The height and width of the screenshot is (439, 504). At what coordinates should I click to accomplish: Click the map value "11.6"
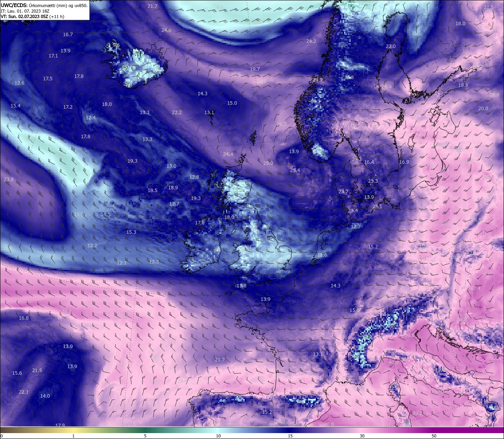322,255
